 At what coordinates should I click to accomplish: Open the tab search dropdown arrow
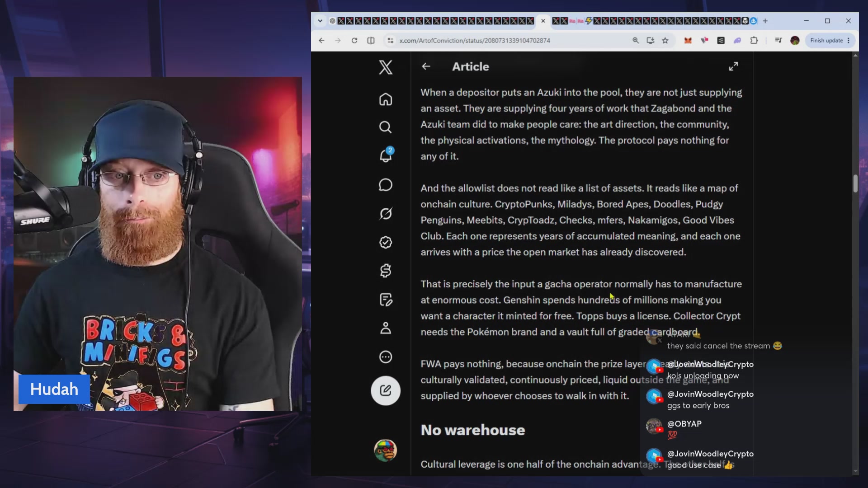(320, 21)
